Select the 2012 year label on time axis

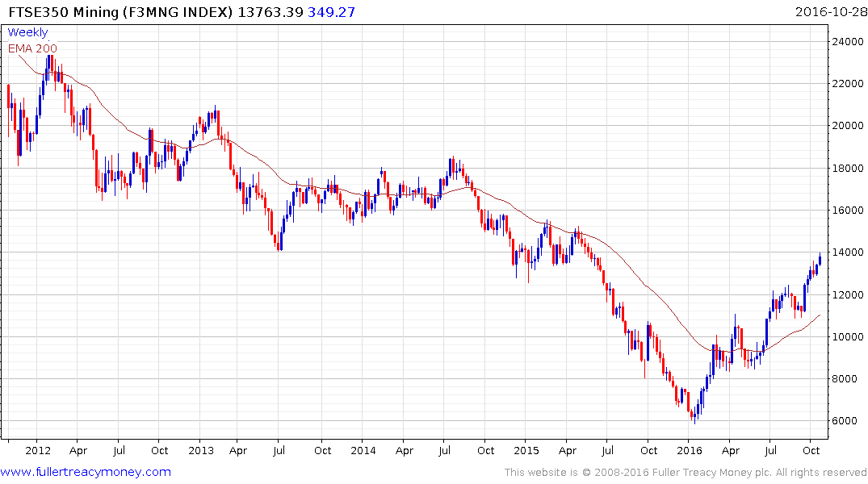click(38, 450)
